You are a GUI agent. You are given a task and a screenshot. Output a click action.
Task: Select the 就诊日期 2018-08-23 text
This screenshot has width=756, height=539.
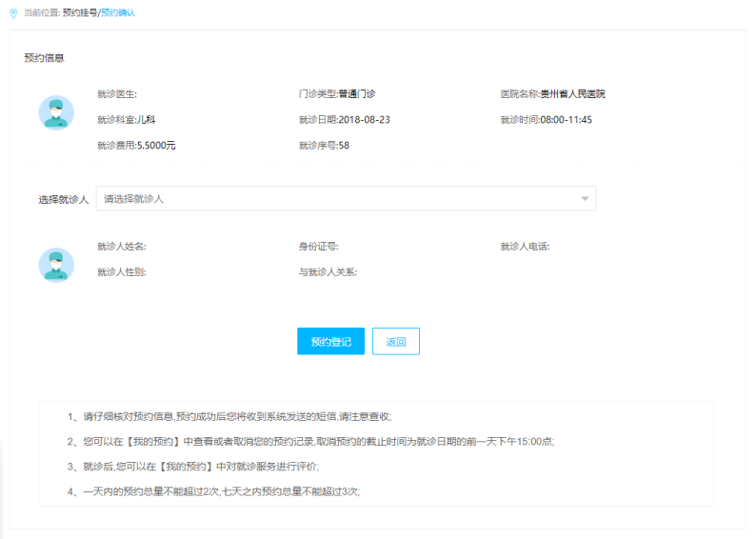(344, 120)
